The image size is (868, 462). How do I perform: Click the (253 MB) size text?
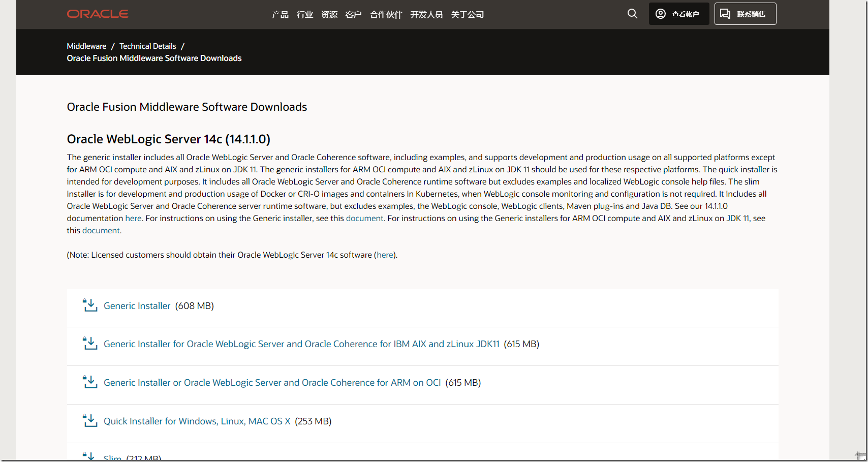[x=313, y=421]
